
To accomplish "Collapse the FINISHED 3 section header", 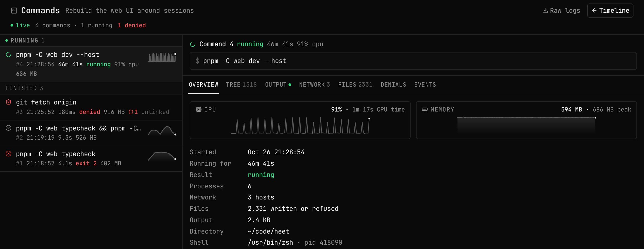I will (91, 88).
